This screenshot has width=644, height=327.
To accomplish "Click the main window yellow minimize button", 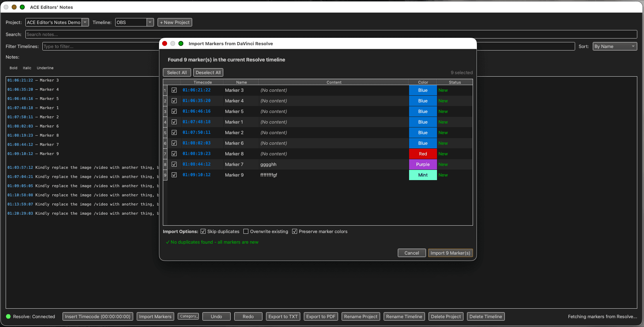I will pos(14,7).
